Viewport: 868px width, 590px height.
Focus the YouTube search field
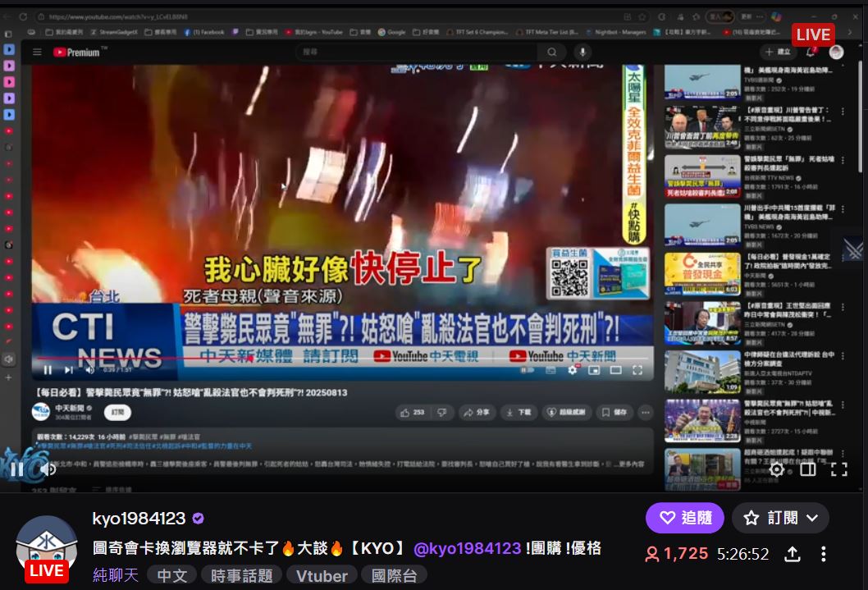click(416, 52)
